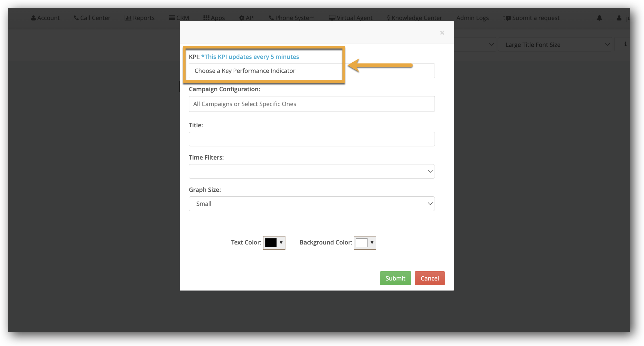644x346 pixels.
Task: Close the KPI dialog with the X
Action: pos(442,33)
